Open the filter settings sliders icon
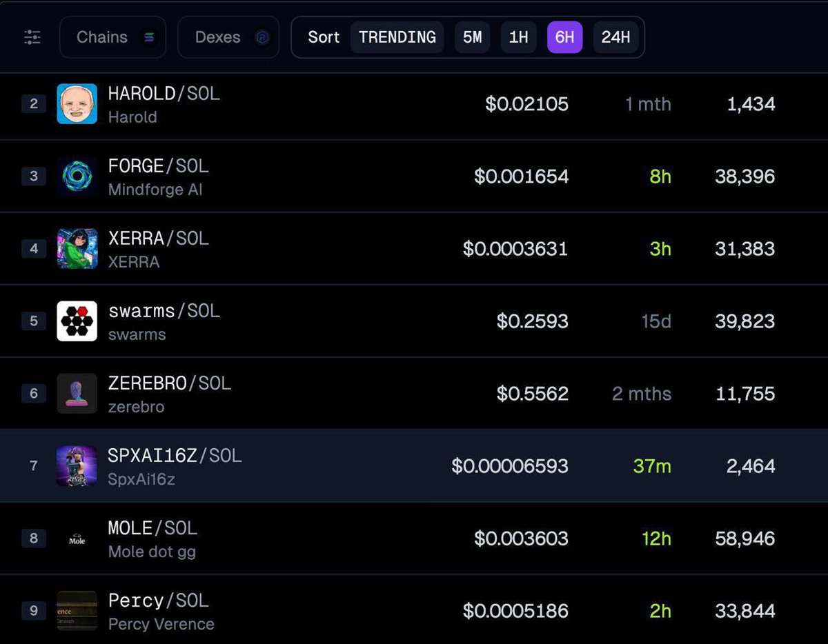828x644 pixels. 32,37
